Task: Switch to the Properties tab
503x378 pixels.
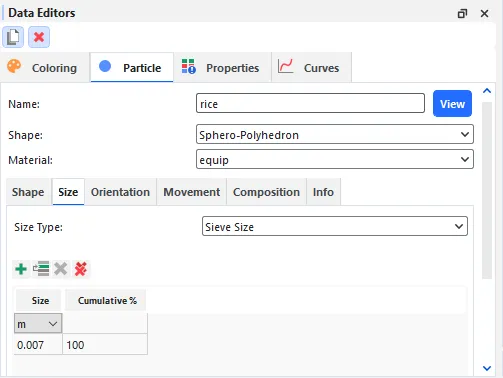Action: [222, 67]
